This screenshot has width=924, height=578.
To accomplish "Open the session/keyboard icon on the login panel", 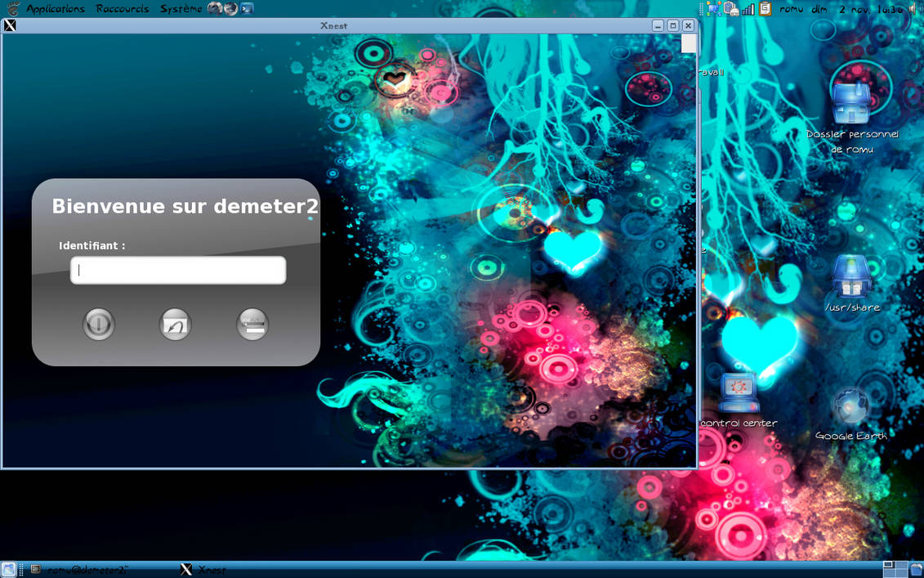I will click(252, 324).
